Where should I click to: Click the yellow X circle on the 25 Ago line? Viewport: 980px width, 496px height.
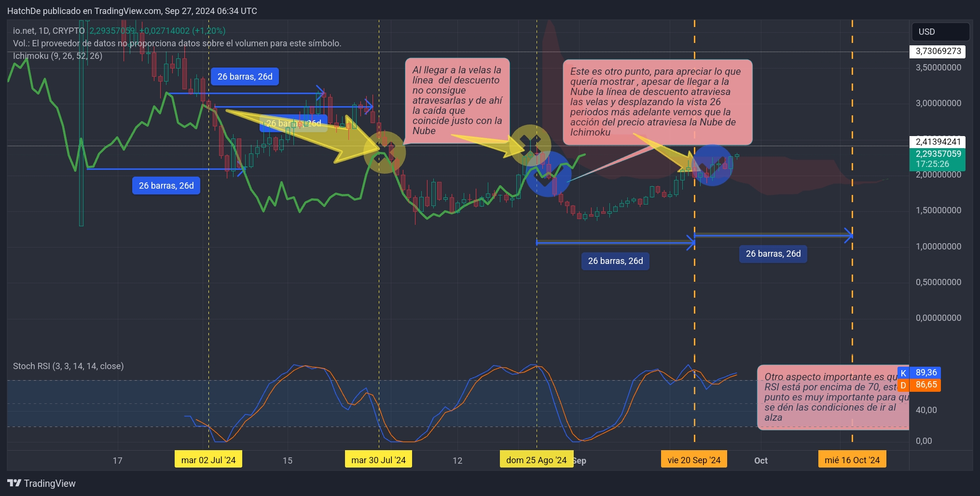click(x=530, y=145)
